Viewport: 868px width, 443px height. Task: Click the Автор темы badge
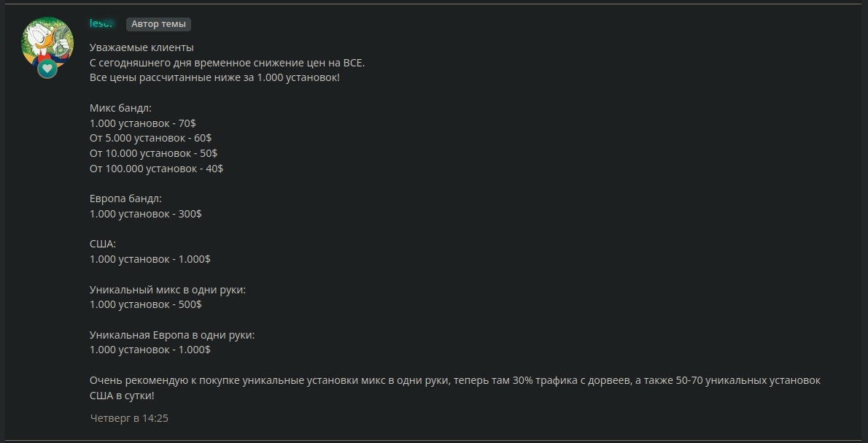tap(158, 23)
